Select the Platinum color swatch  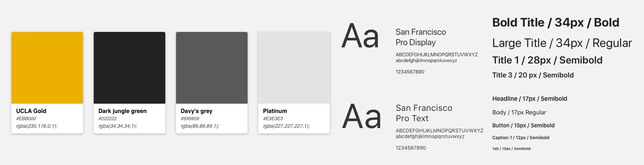294,68
